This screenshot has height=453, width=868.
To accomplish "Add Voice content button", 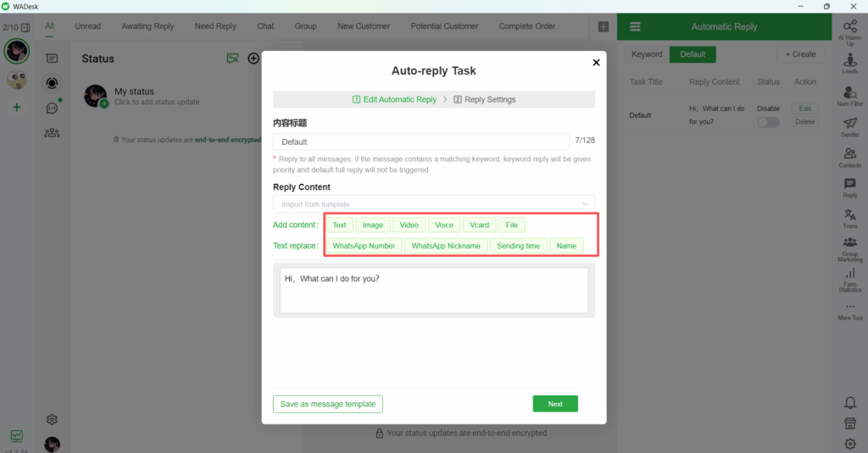I will [444, 225].
